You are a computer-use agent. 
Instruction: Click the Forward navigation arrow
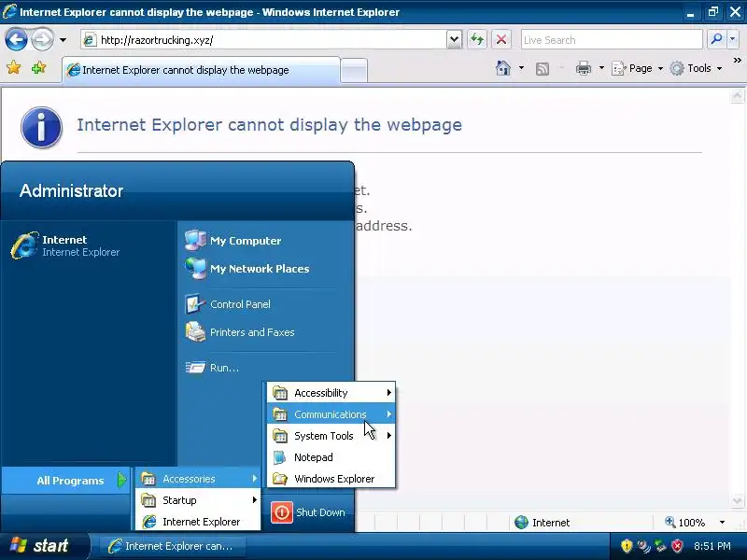coord(42,39)
